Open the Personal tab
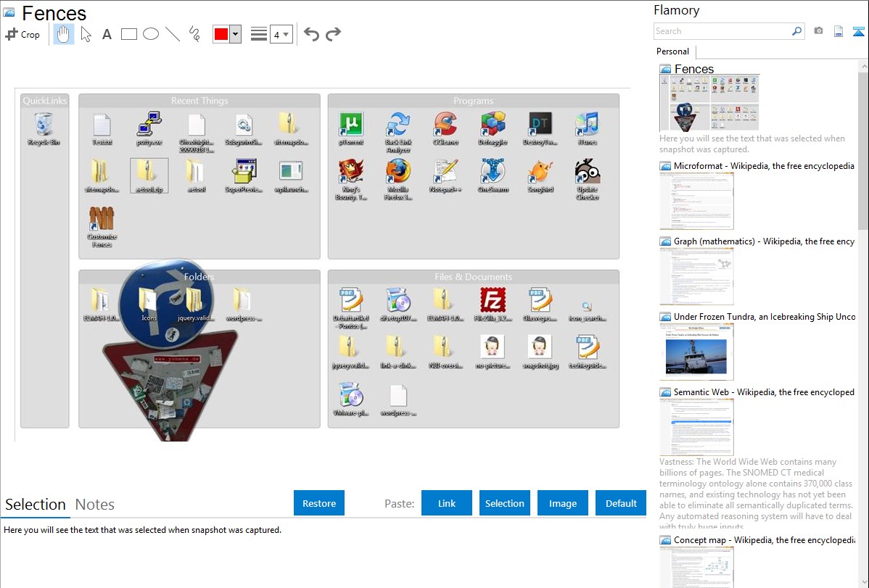869x588 pixels. [673, 51]
